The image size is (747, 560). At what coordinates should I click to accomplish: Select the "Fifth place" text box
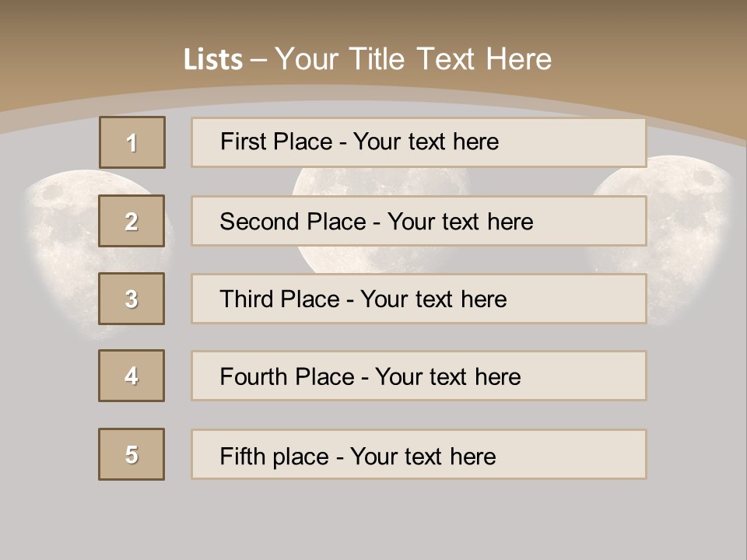pos(419,455)
